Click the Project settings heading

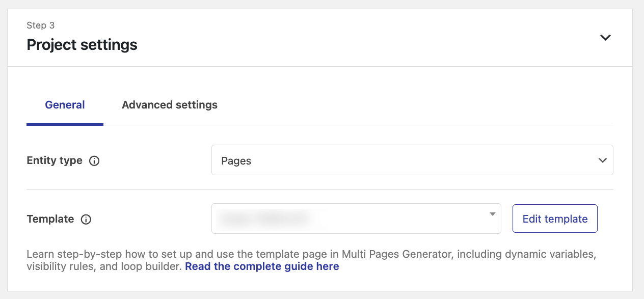point(82,45)
